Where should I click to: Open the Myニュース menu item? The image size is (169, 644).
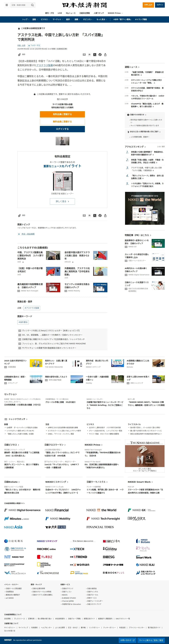coord(71,13)
